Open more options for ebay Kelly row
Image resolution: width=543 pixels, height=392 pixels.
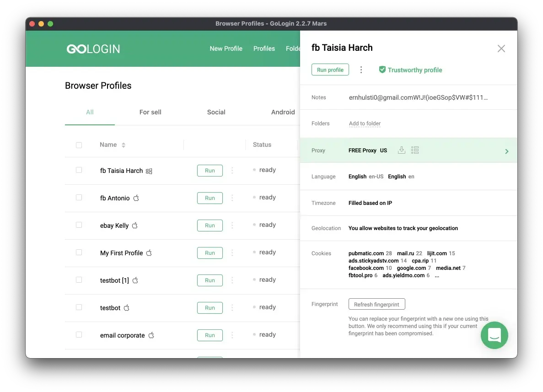(x=232, y=226)
